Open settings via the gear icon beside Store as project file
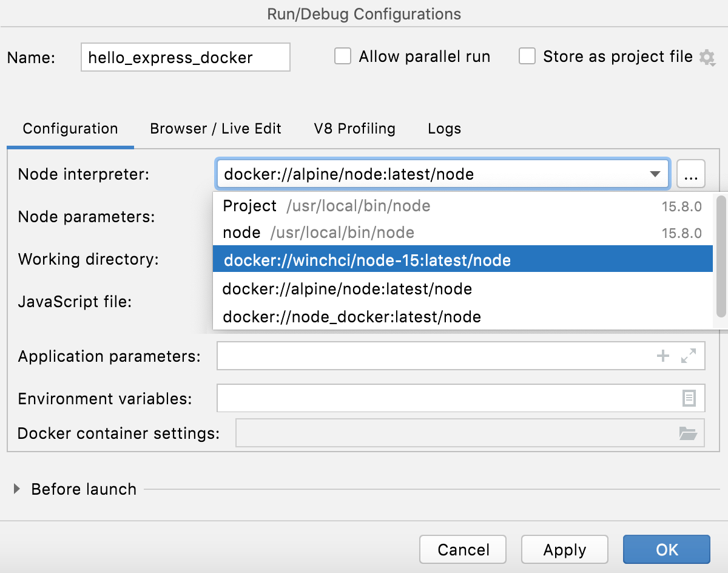This screenshot has height=573, width=728. (708, 58)
